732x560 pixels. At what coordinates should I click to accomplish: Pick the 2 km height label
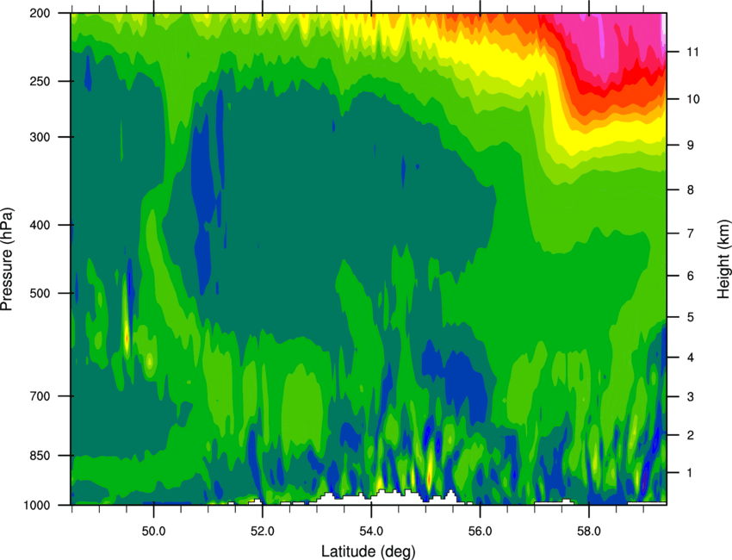[x=690, y=435]
